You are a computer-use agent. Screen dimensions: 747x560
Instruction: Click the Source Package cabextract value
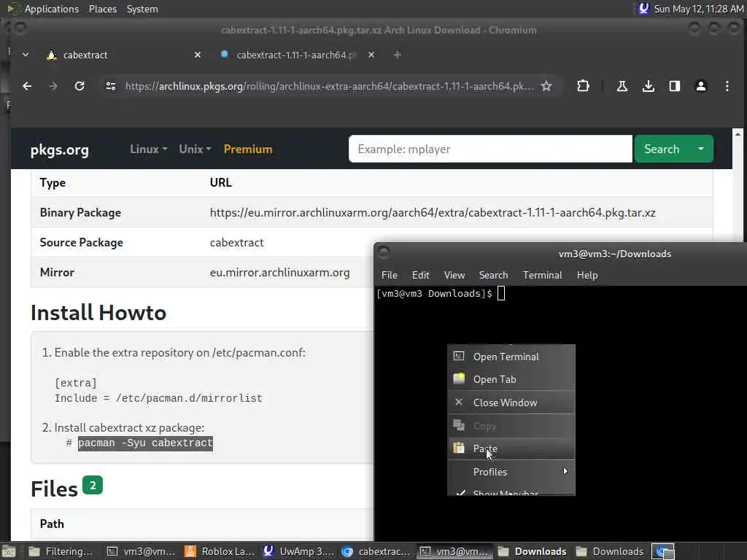coord(237,242)
